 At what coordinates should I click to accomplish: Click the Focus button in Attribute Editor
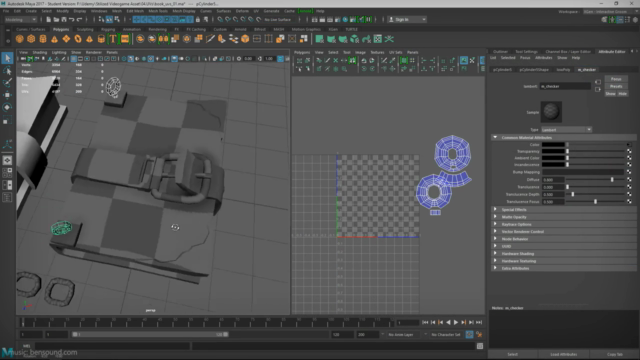616,79
